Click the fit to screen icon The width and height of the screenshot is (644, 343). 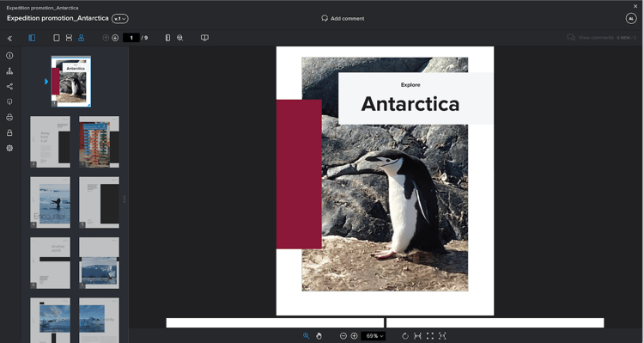pyautogui.click(x=429, y=336)
